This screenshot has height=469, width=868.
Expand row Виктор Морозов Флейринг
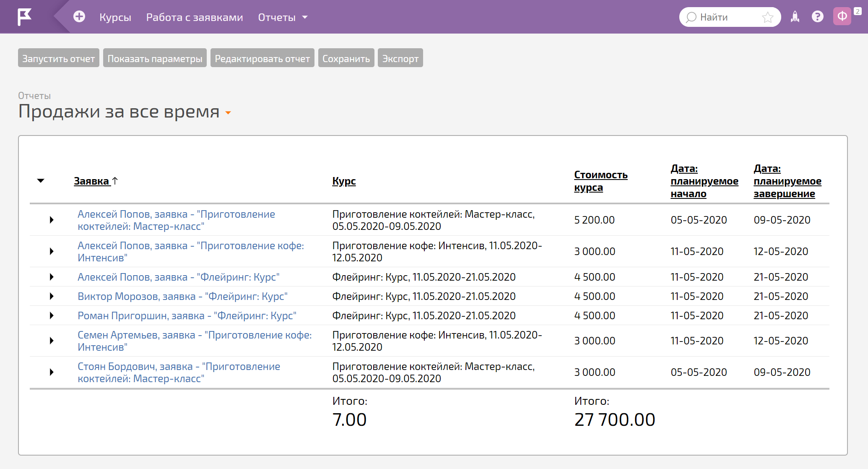click(52, 296)
